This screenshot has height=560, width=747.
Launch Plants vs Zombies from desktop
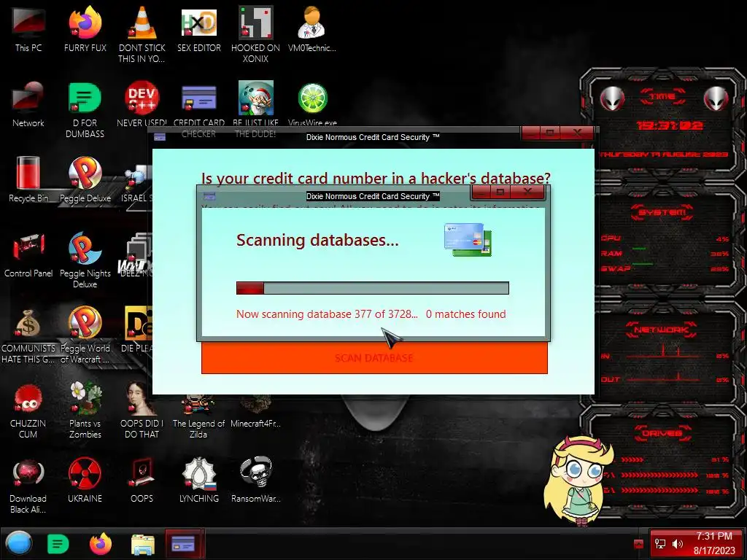coord(85,411)
